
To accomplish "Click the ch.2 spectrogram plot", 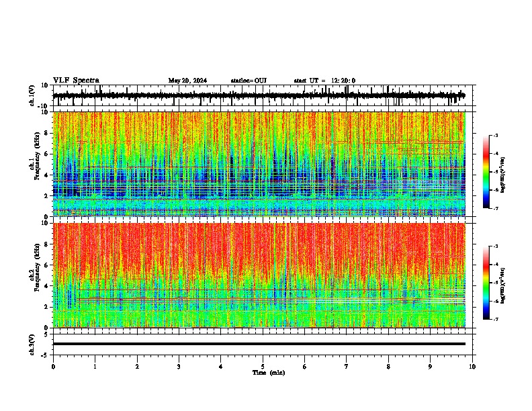I will pyautogui.click(x=259, y=275).
